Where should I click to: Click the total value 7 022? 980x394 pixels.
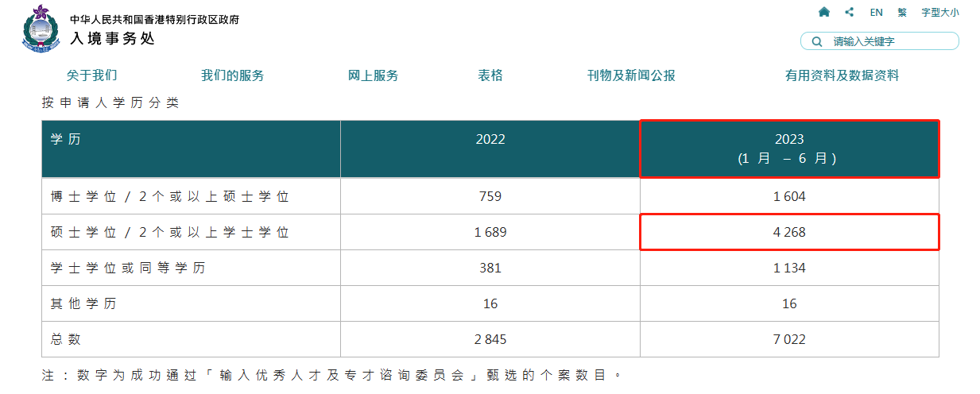[789, 340]
